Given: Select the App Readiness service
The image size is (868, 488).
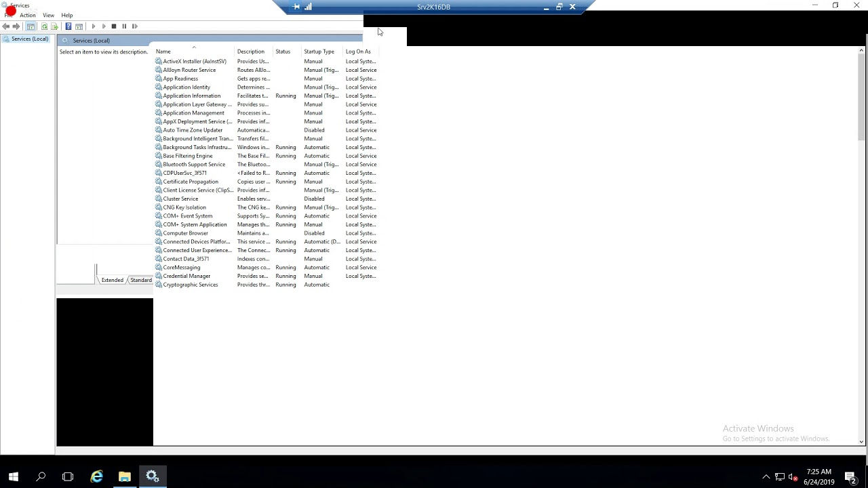Looking at the screenshot, I should point(266,79).
